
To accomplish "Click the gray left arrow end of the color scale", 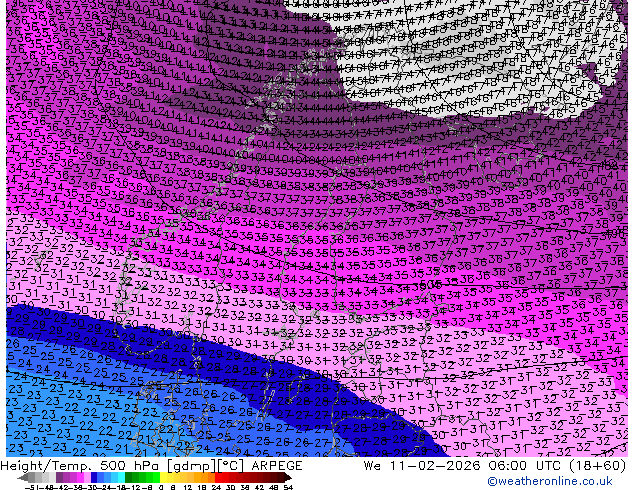I will point(23,478).
